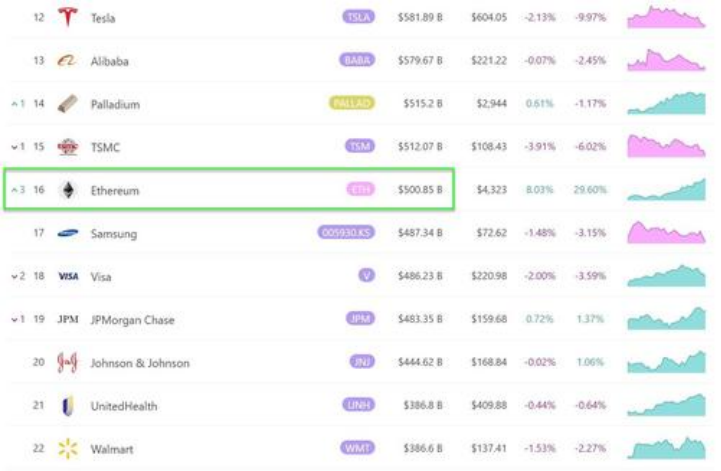Click Walmart's market cap value $386.6 B
721x471 pixels.
click(x=423, y=448)
